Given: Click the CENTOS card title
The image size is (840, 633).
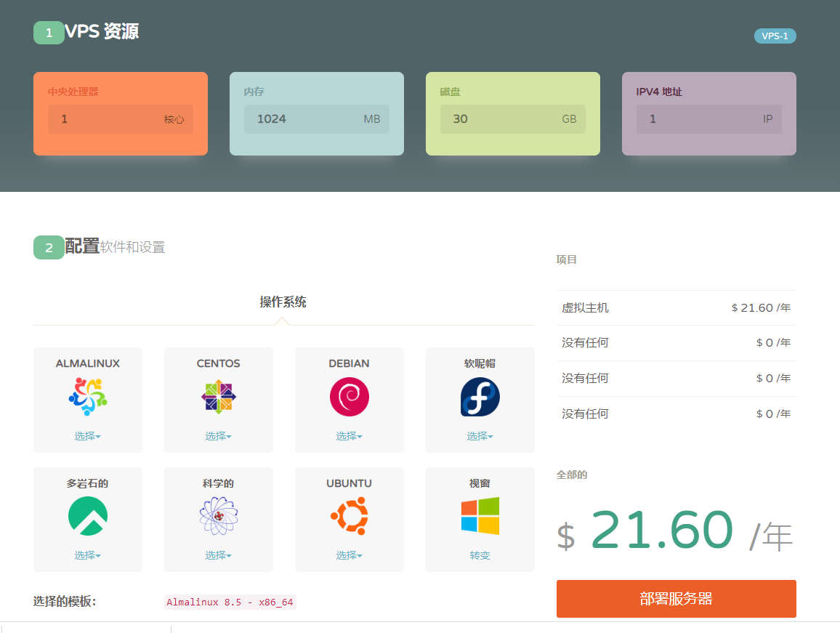Looking at the screenshot, I should pyautogui.click(x=219, y=363).
